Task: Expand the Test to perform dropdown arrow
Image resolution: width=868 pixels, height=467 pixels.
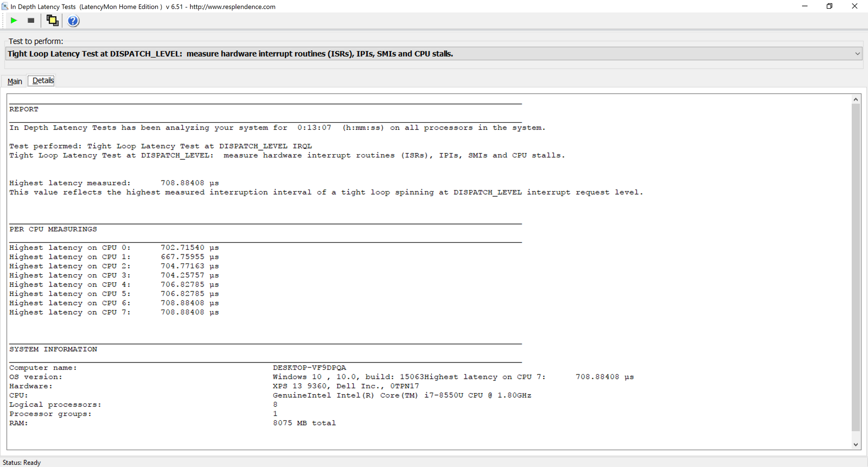Action: tap(857, 54)
